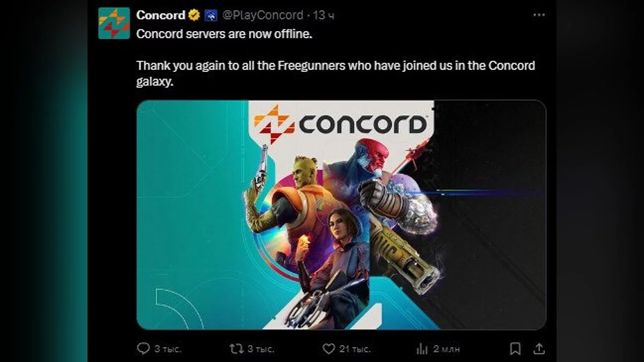Open the views bar chart icon
Screen dimensions: 644x362
[422, 349]
